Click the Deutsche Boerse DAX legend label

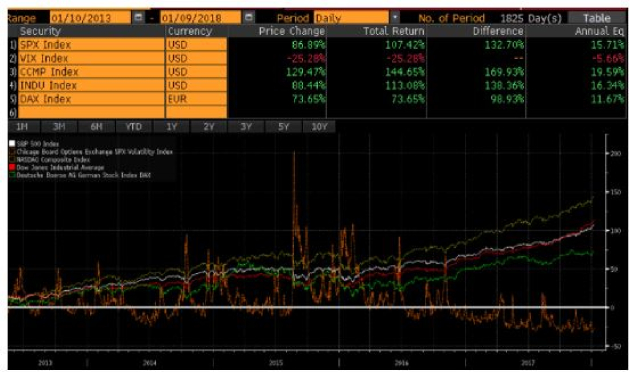point(84,175)
